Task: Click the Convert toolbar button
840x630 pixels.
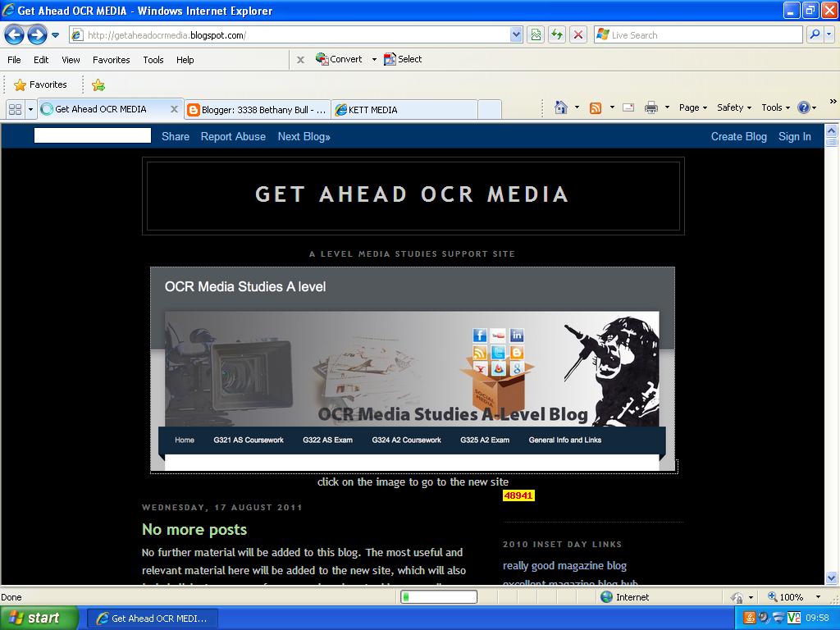Action: click(x=339, y=59)
